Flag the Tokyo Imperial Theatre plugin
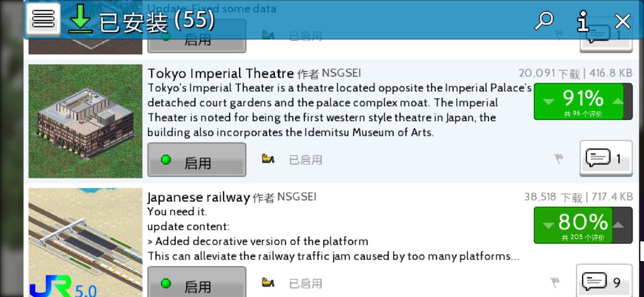This screenshot has width=644, height=297. point(559,159)
